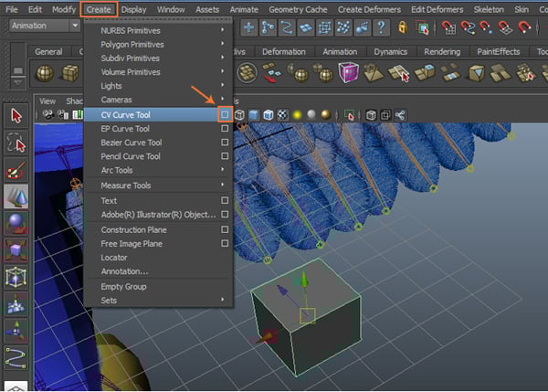This screenshot has height=392, width=548.
Task: Select the cone and sphere toolbox icon
Action: (x=16, y=196)
